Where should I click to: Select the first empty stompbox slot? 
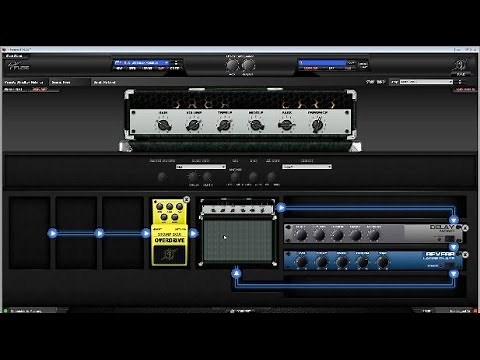pyautogui.click(x=29, y=232)
